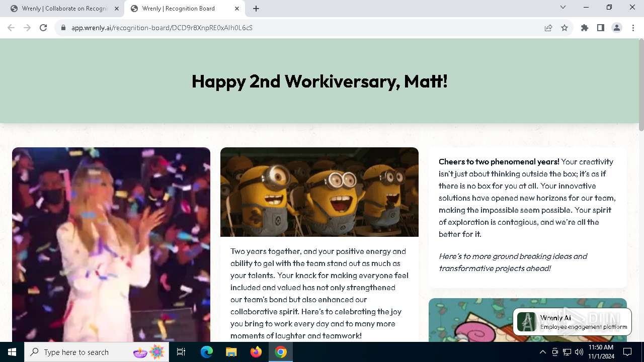Open the tab search dropdown

pos(563,8)
